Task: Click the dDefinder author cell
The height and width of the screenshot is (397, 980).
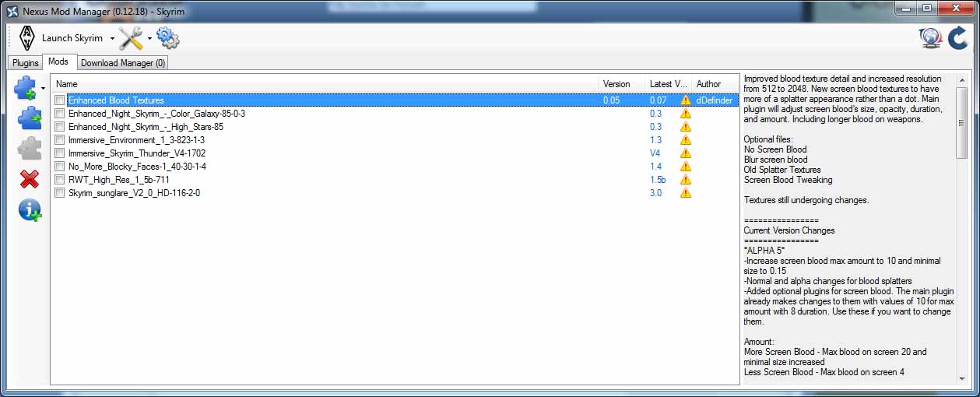Action: 715,100
